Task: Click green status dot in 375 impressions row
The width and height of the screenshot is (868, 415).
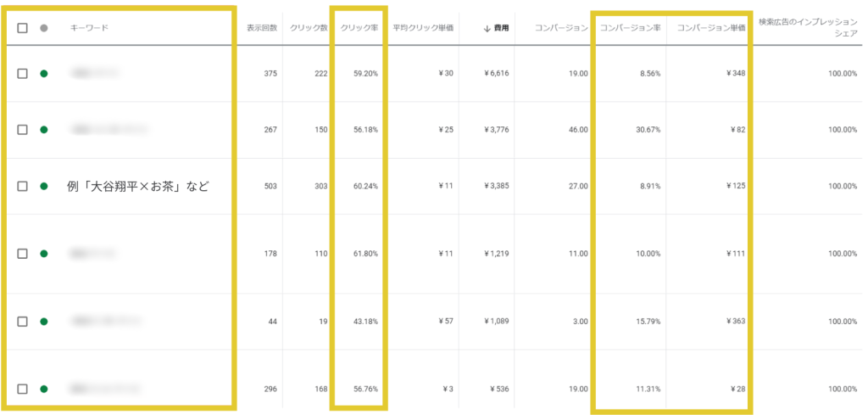Action: point(43,74)
